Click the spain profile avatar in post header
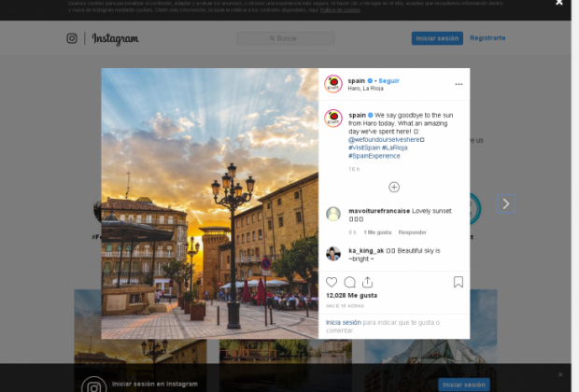 tap(333, 84)
